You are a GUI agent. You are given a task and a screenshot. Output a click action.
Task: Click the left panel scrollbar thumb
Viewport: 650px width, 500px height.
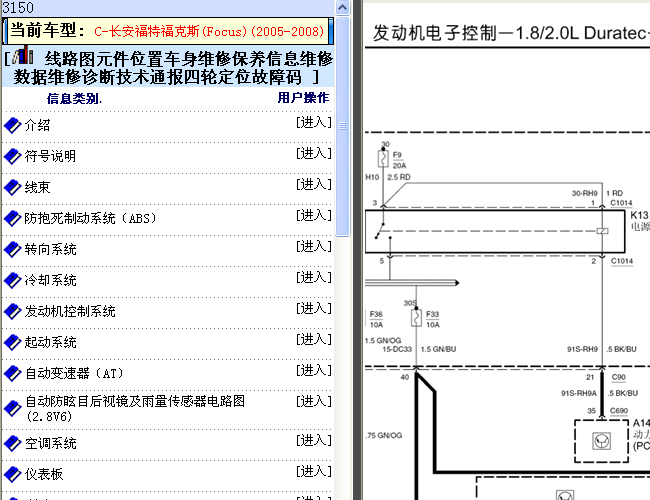pos(342,126)
